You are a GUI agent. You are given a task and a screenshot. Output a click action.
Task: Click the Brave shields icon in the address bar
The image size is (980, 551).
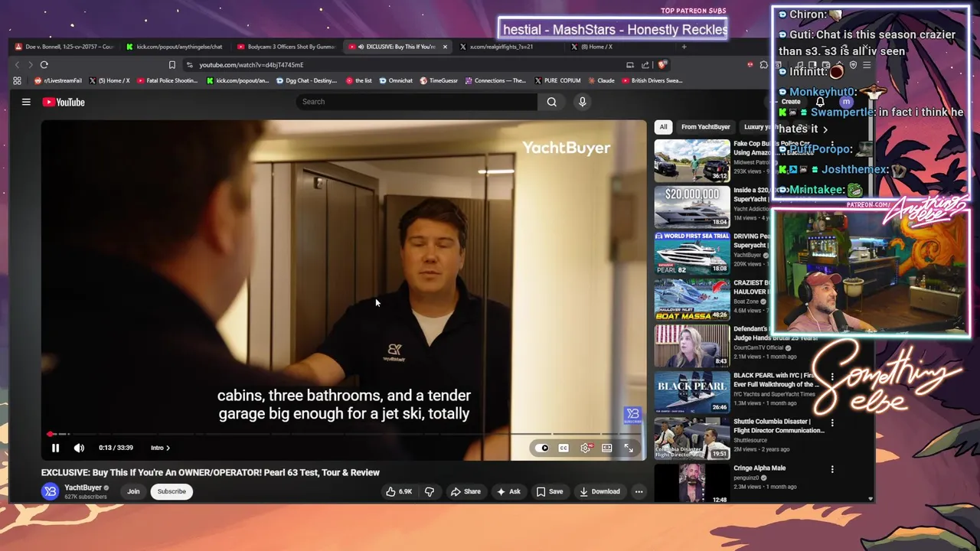coord(663,65)
